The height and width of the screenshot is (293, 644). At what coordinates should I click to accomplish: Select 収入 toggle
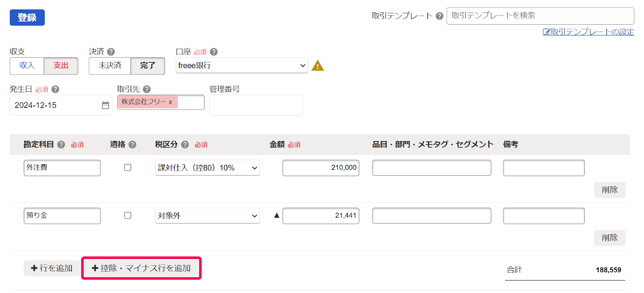click(27, 66)
